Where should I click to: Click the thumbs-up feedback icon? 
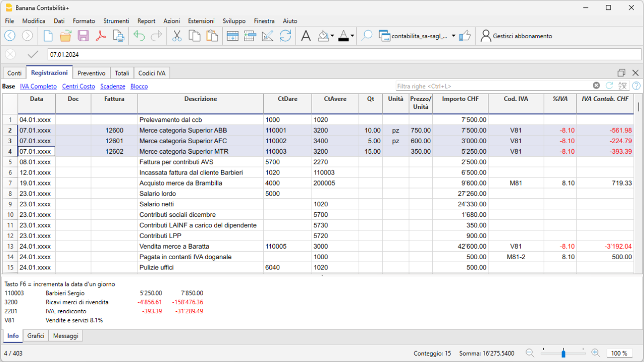pos(465,36)
